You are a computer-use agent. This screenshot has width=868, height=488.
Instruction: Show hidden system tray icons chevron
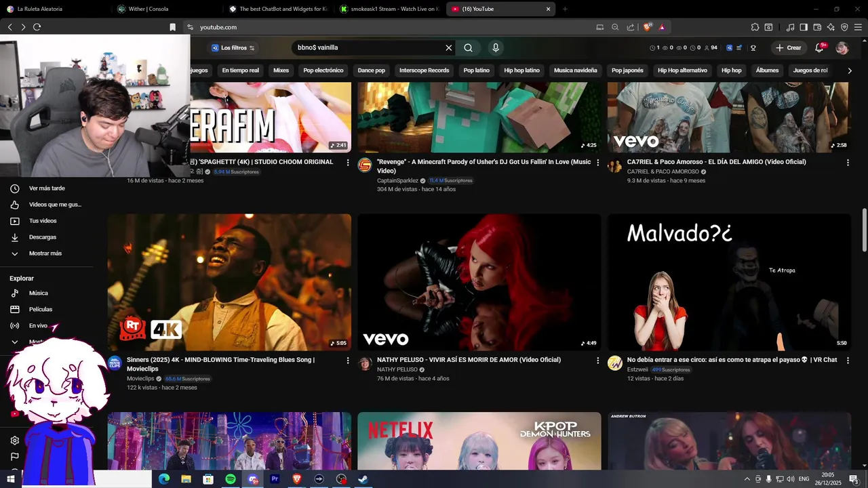pyautogui.click(x=747, y=479)
